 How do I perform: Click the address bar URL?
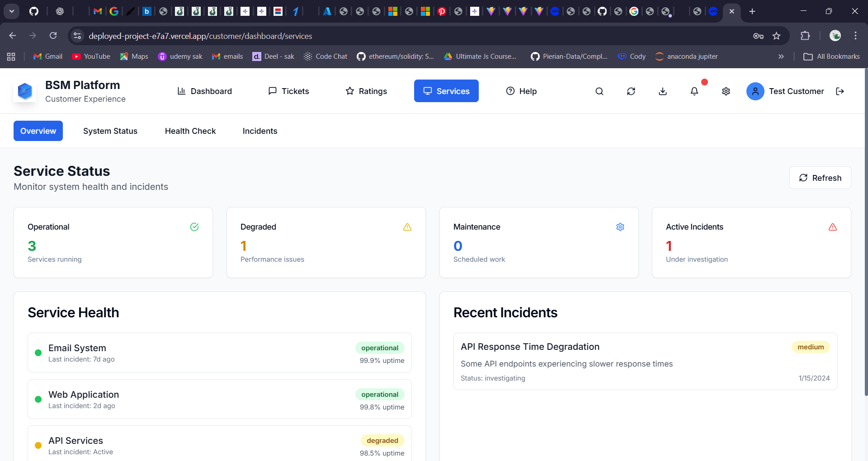(200, 36)
